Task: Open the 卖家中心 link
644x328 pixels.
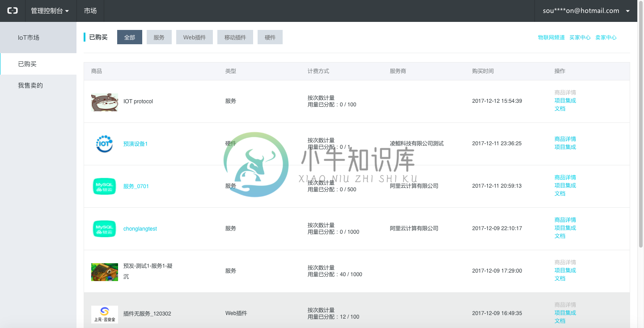Action: tap(606, 38)
